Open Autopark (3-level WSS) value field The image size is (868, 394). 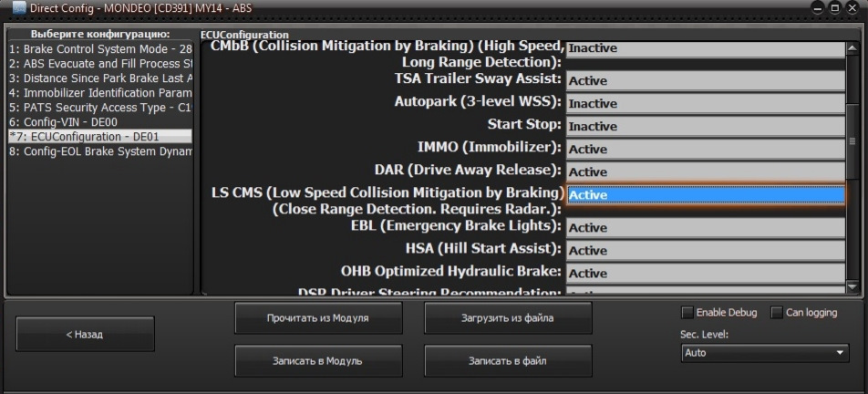click(706, 103)
